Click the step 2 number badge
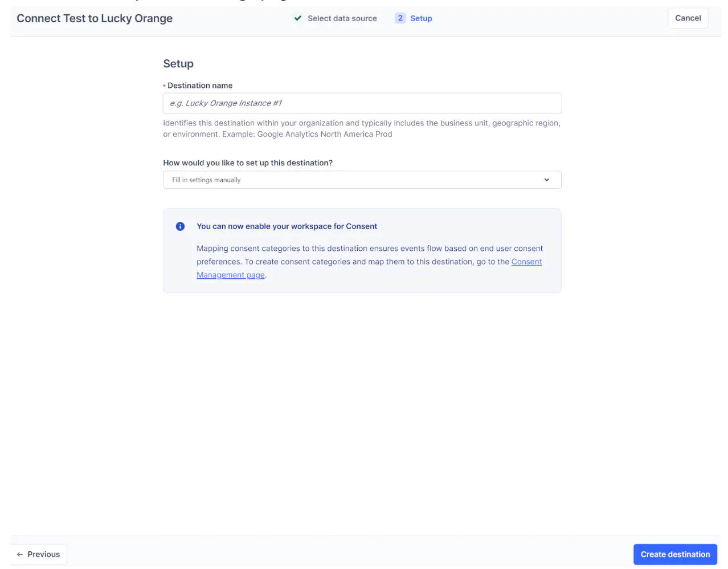The image size is (728, 569). tap(400, 18)
